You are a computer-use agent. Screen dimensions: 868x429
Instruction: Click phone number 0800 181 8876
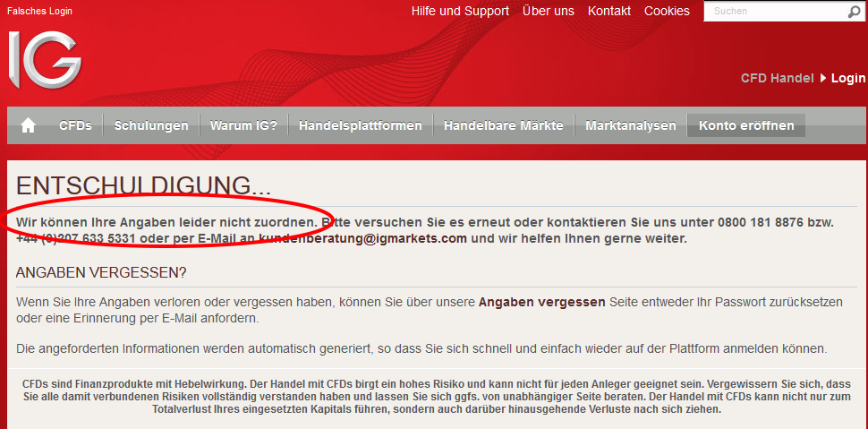pos(761,222)
